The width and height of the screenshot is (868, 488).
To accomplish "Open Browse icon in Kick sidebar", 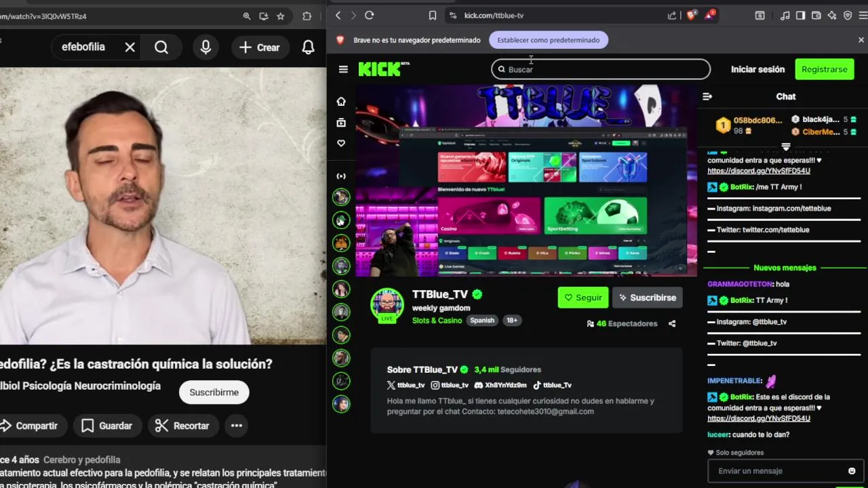I will point(341,123).
